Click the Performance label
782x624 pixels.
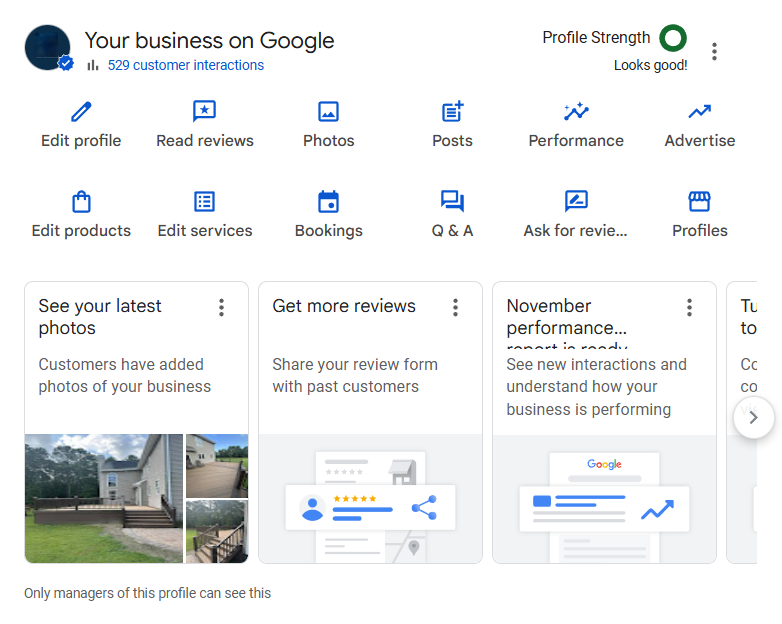(x=576, y=141)
